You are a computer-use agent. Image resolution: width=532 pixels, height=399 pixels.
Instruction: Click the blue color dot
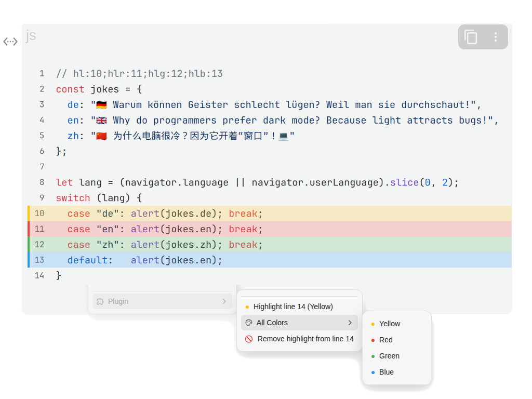[x=373, y=373]
